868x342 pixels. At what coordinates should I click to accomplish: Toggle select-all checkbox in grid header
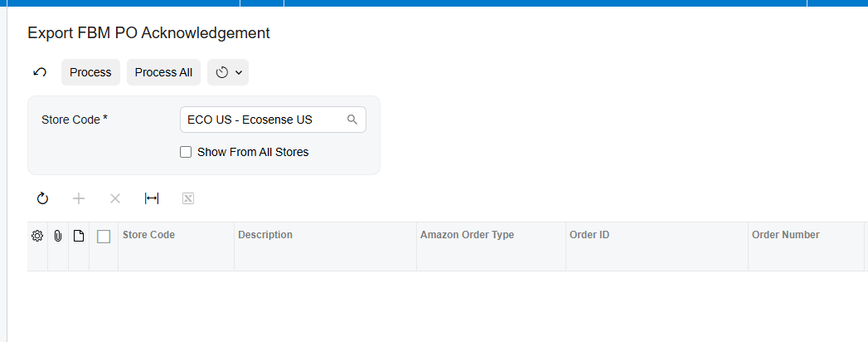(x=104, y=237)
